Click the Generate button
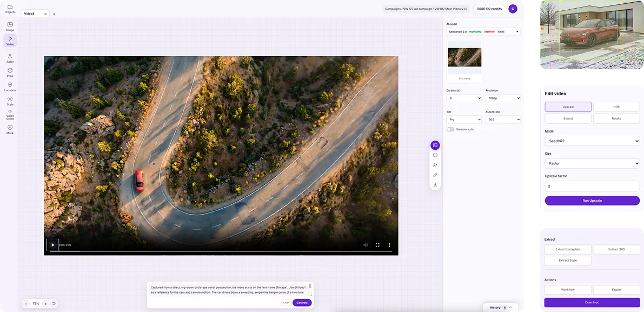Viewport: 644px width, 312px height. pos(302,303)
